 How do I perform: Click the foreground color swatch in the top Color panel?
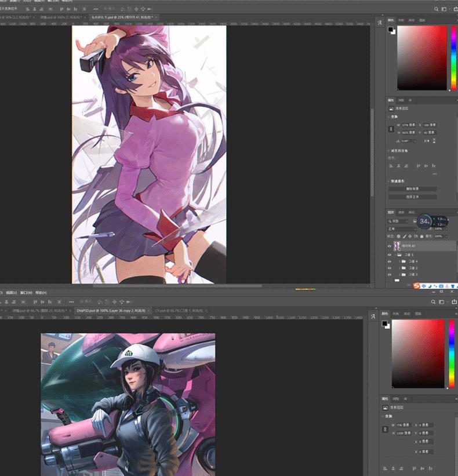[390, 29]
